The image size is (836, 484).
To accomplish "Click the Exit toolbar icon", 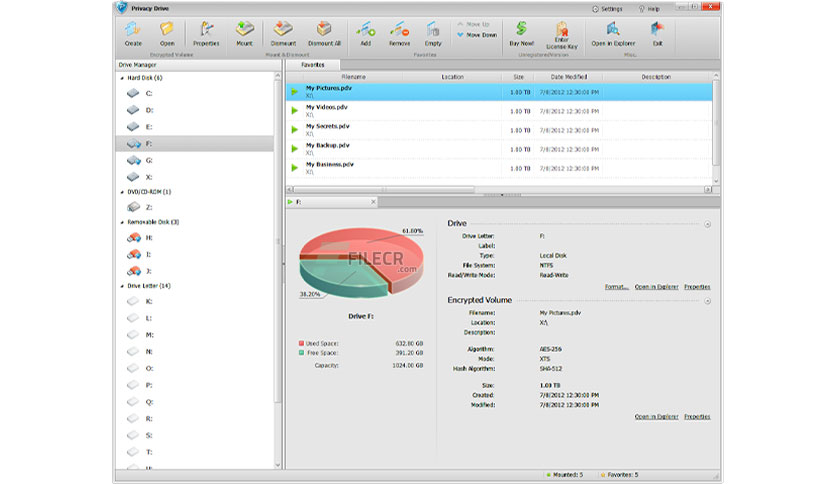I will tap(657, 34).
